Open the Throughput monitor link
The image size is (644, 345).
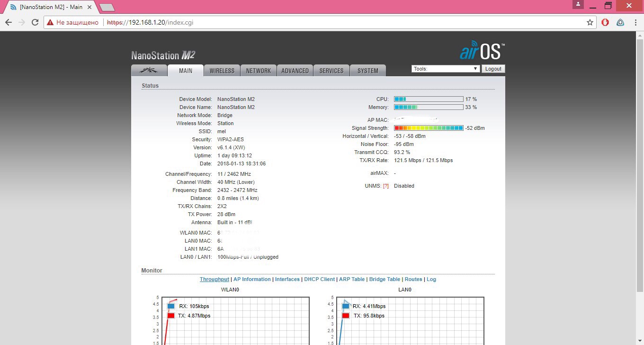[x=215, y=279]
